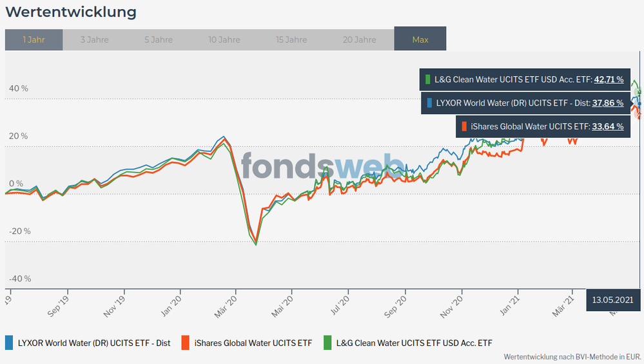Click the Wertentwicklung heading
644x364 pixels.
point(71,12)
